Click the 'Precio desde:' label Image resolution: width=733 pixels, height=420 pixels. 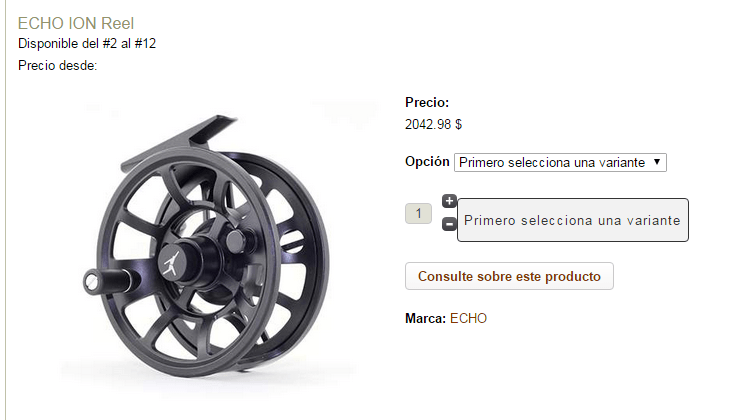[57, 65]
